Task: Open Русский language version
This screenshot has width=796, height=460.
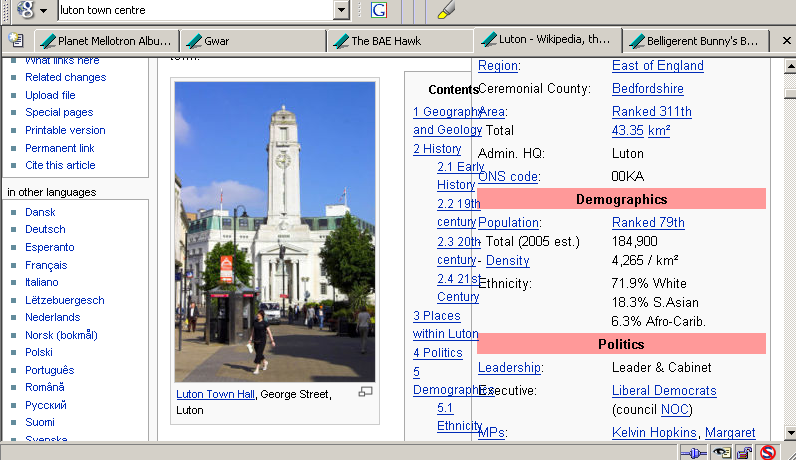Action: [46, 405]
